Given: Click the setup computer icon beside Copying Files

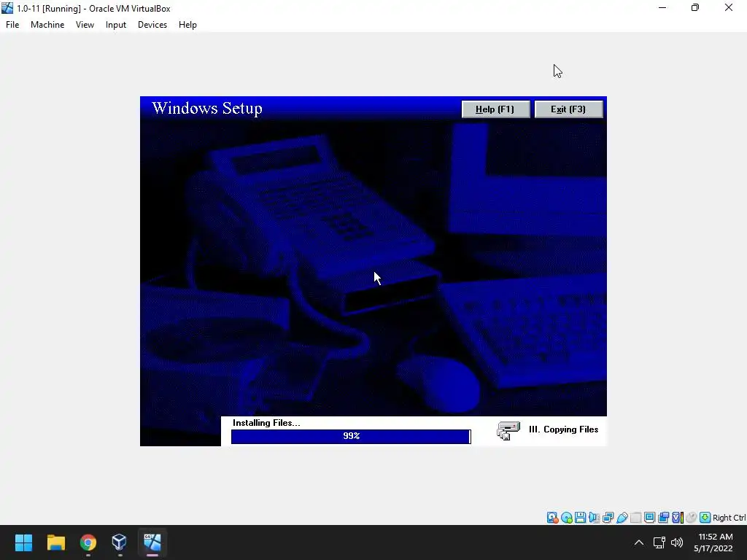Looking at the screenshot, I should coord(508,430).
